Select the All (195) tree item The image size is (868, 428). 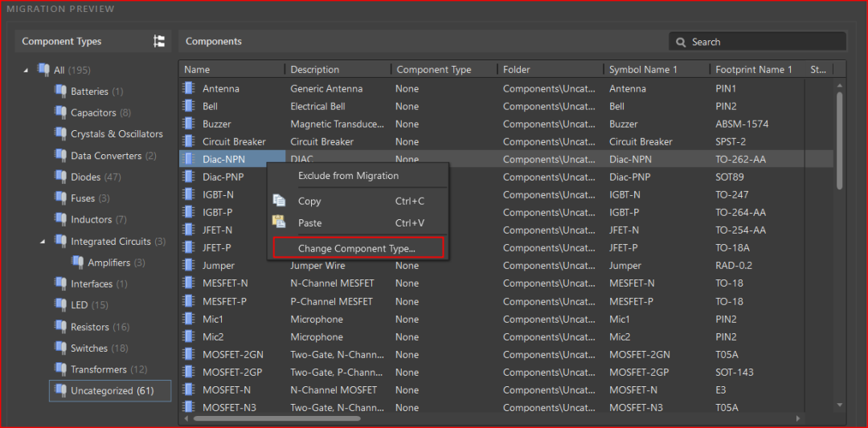pos(72,70)
